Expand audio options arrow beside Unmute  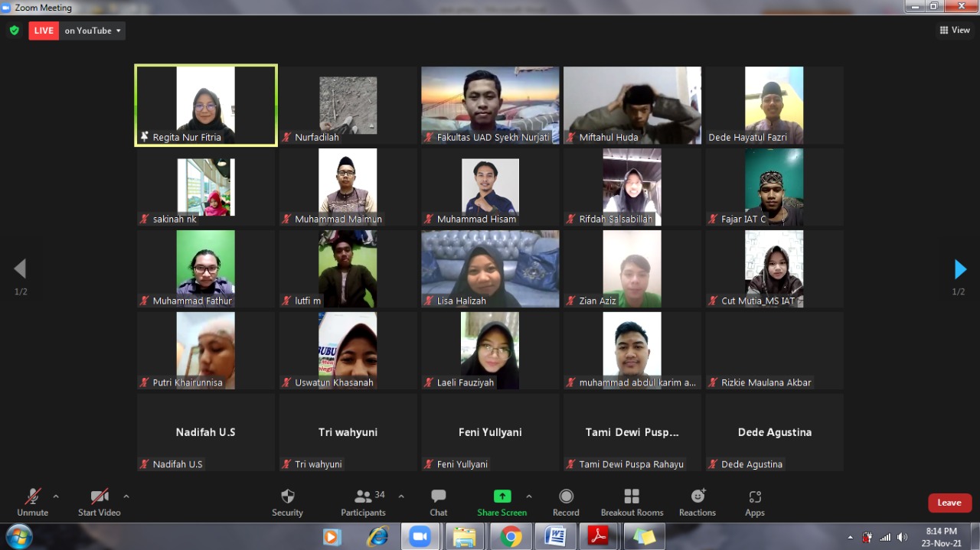pos(56,496)
